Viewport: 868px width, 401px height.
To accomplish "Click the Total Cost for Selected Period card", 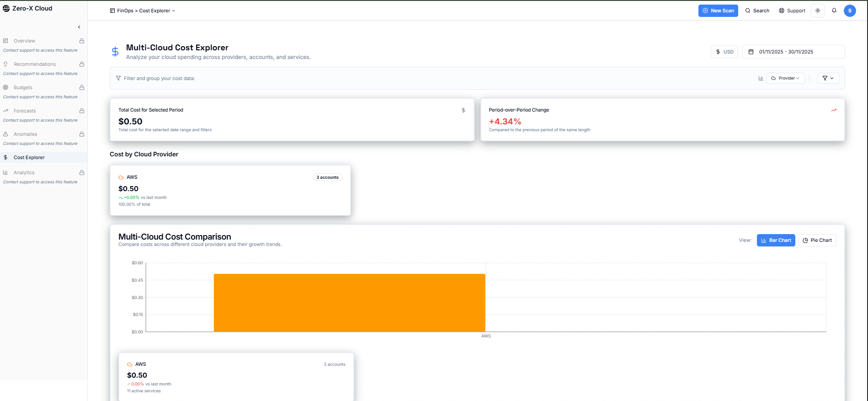I will click(292, 120).
